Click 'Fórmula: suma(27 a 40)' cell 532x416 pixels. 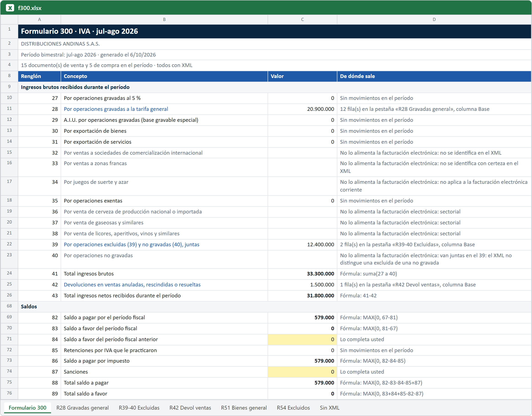point(434,274)
